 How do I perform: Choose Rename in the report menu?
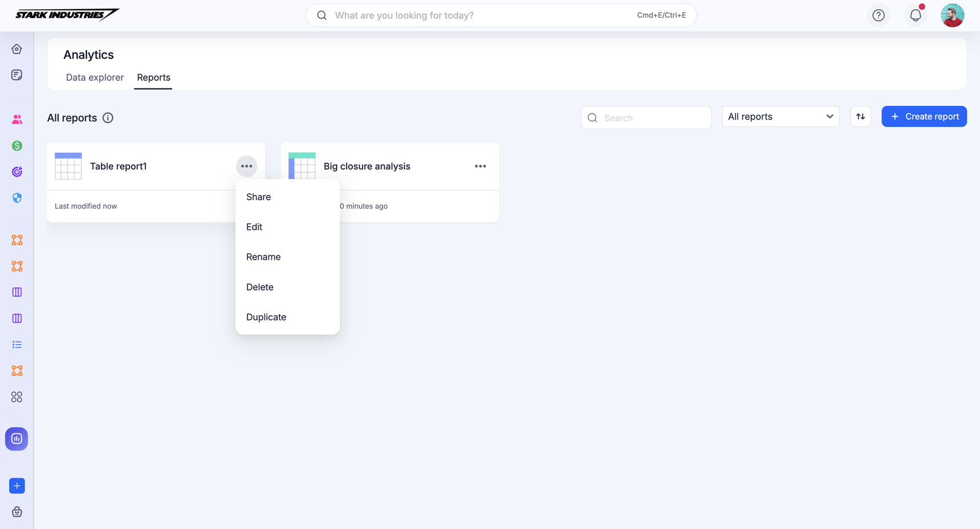pos(263,257)
